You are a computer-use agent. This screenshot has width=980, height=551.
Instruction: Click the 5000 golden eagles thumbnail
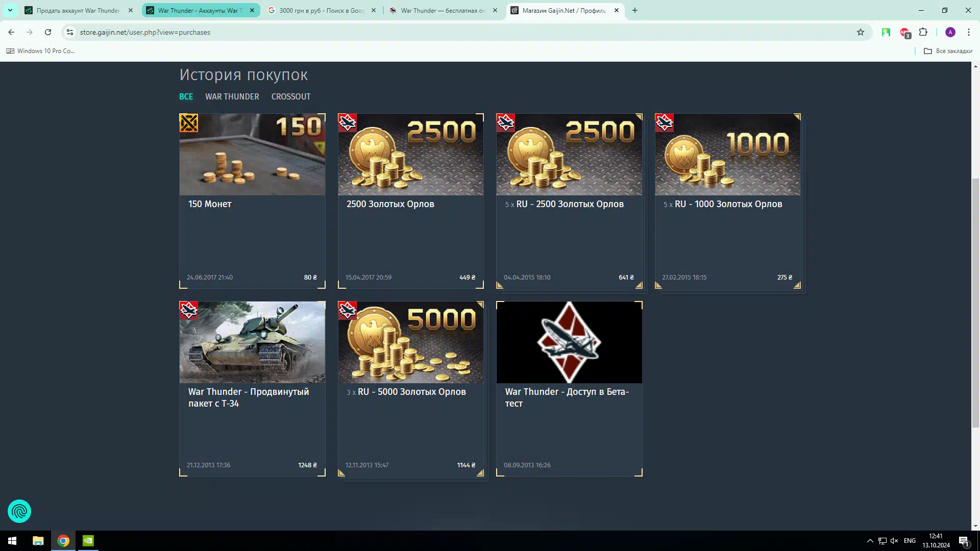(x=411, y=342)
